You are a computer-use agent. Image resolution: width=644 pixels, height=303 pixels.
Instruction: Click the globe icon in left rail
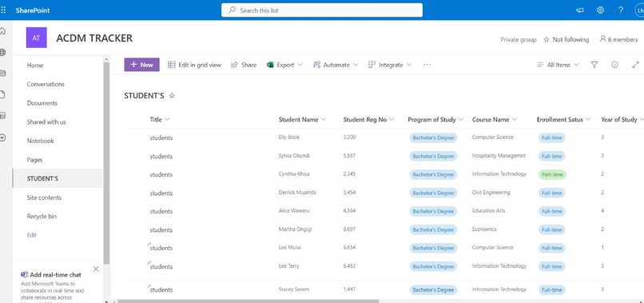(2, 52)
